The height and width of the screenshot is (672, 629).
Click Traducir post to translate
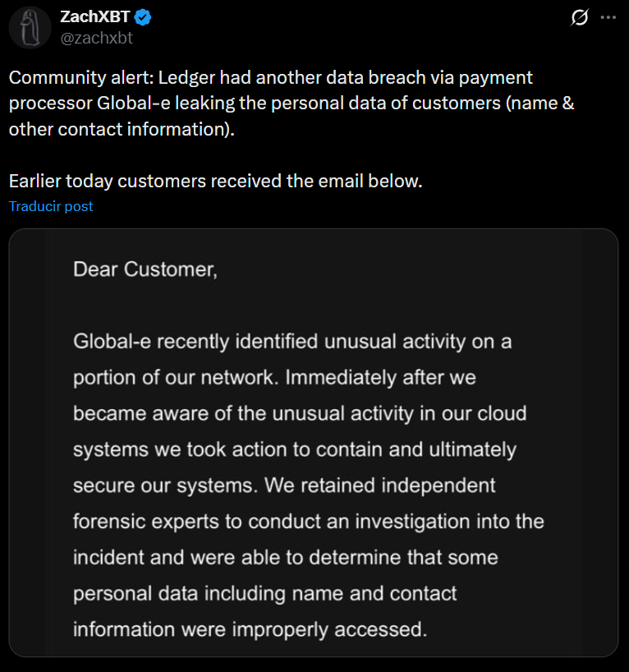pos(50,206)
